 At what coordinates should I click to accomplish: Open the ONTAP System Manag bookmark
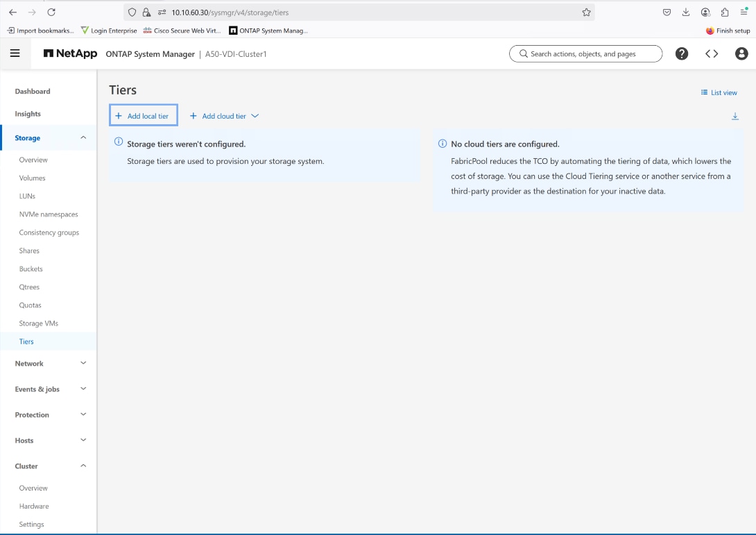tap(268, 31)
